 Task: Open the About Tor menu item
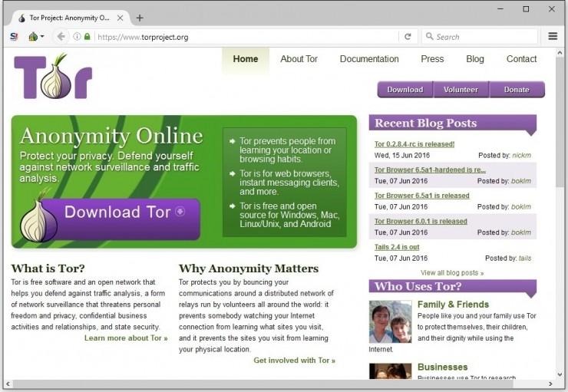tap(299, 59)
